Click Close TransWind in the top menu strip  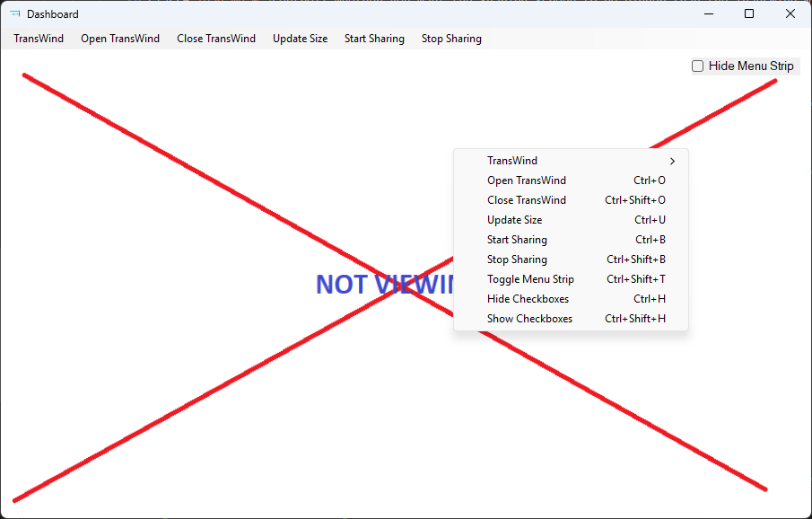click(216, 39)
